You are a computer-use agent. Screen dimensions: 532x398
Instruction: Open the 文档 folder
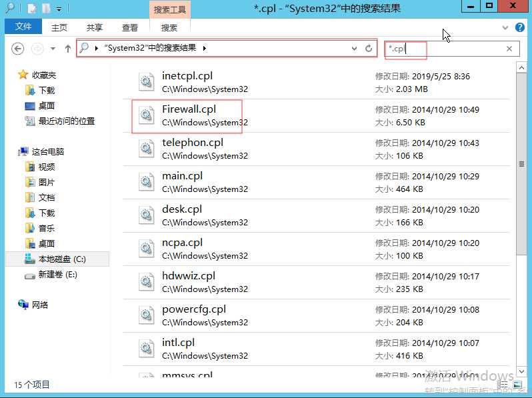[47, 197]
